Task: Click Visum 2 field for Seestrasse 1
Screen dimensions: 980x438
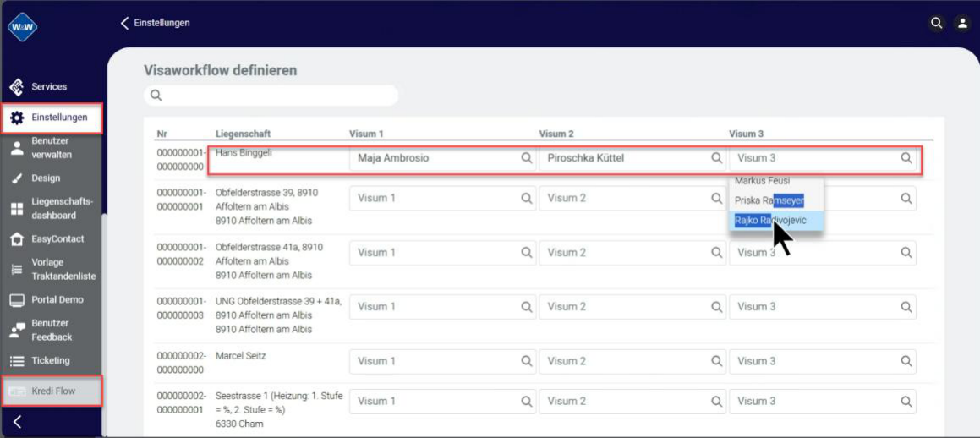Action: pyautogui.click(x=632, y=401)
